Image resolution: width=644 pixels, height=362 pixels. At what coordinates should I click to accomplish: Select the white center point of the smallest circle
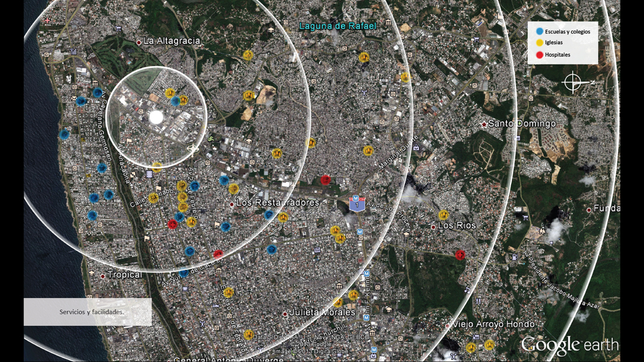156,117
